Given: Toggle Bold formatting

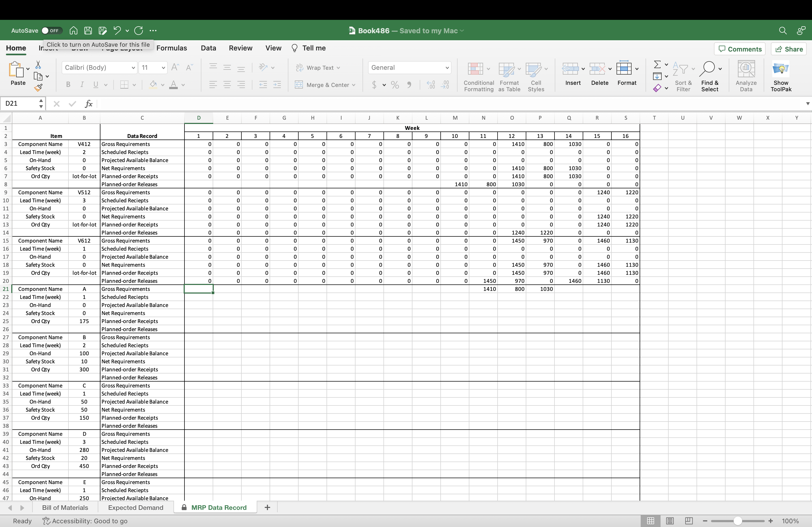Looking at the screenshot, I should 68,85.
